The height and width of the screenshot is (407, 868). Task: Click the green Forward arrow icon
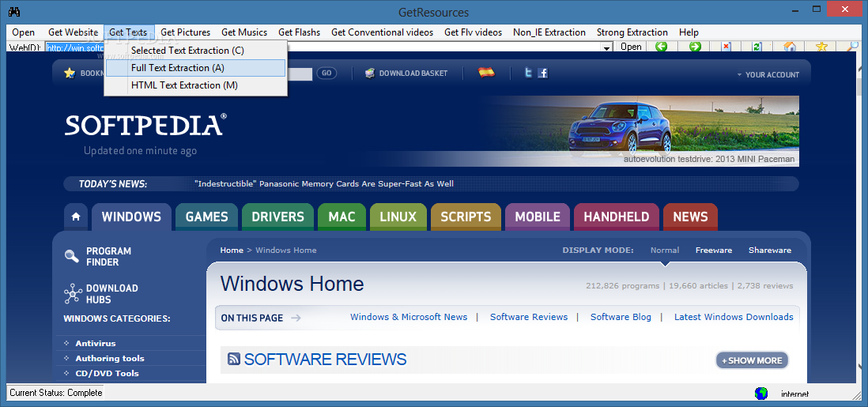(x=695, y=47)
